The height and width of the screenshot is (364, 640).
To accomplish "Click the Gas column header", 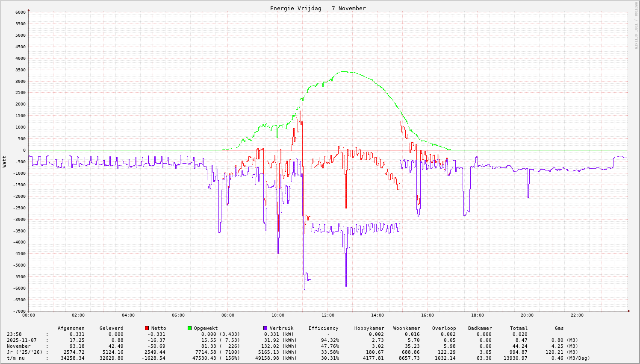I will point(559,328).
